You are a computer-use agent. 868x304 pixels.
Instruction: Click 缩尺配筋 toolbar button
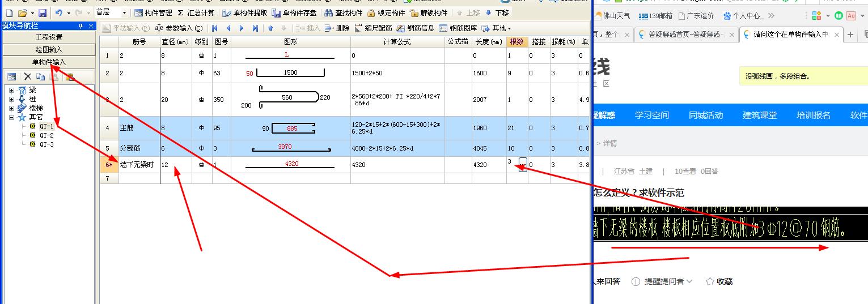373,28
